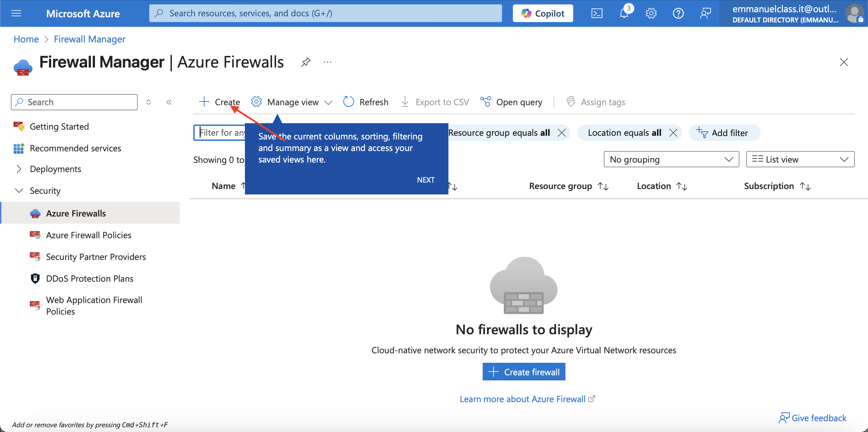
Task: Click NEXT in the tooltip
Action: [425, 180]
